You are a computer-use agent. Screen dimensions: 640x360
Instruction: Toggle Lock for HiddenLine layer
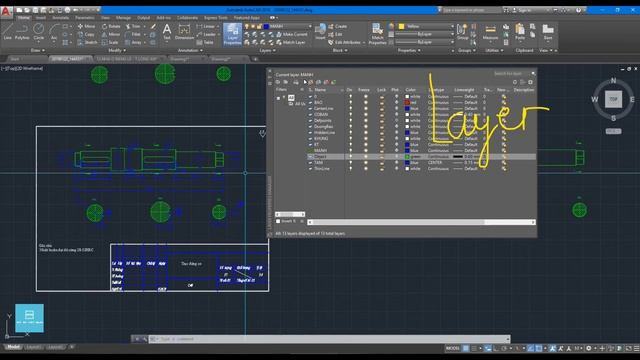(381, 133)
